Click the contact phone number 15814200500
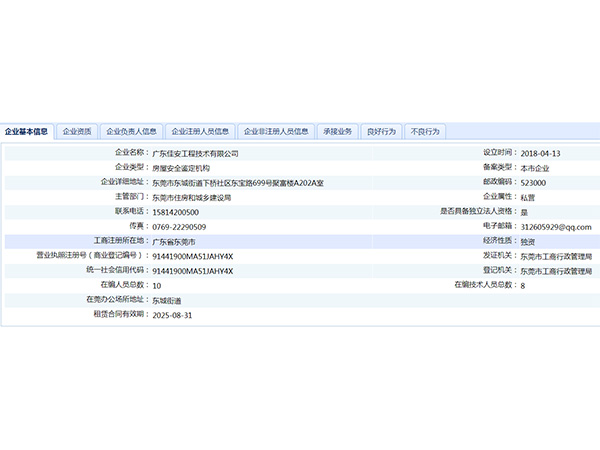This screenshot has height=450, width=600. 175,212
